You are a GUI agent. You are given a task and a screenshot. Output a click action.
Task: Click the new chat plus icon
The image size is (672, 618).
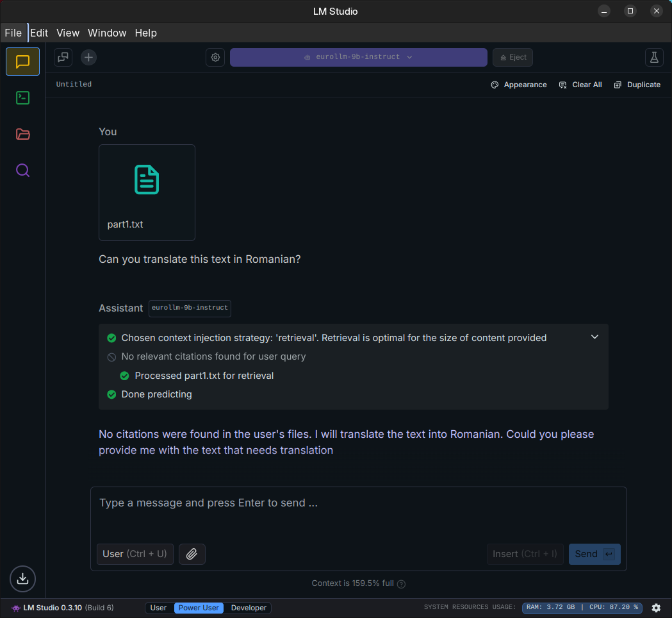click(88, 57)
